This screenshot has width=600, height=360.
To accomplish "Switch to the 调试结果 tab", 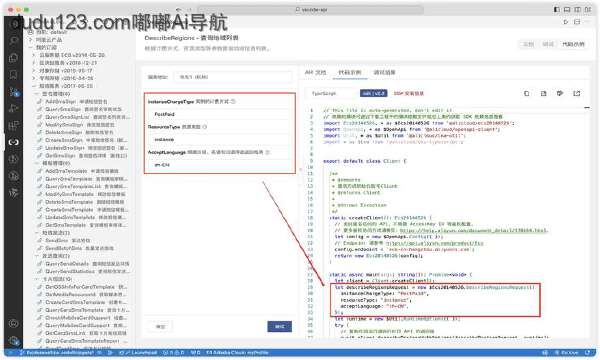I will pyautogui.click(x=384, y=72).
